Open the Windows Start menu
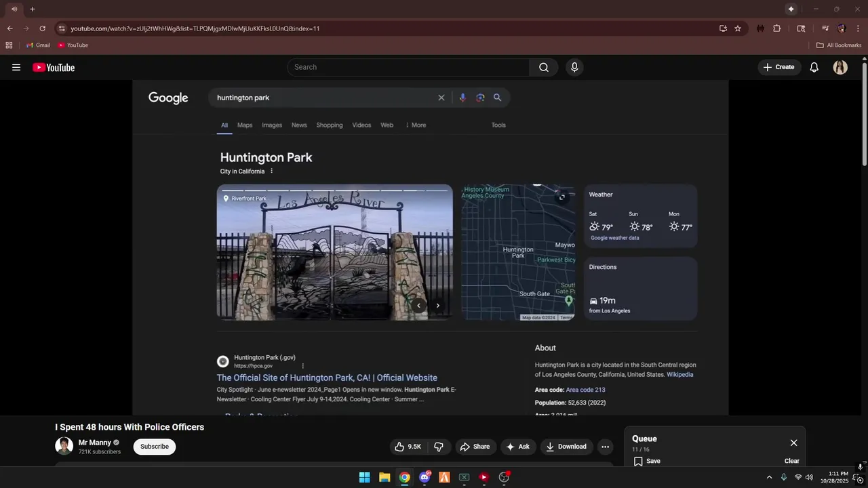This screenshot has width=868, height=488. 364,477
